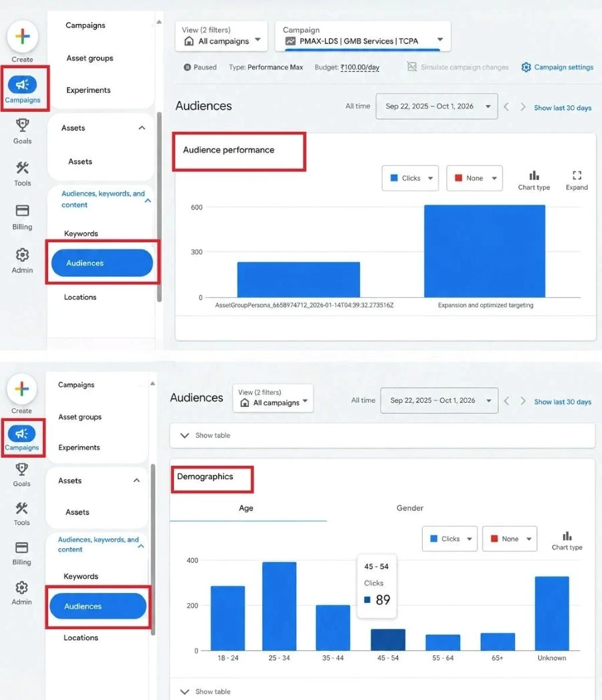Collapse Assets section in top sidebar
The height and width of the screenshot is (700, 602).
tap(142, 128)
